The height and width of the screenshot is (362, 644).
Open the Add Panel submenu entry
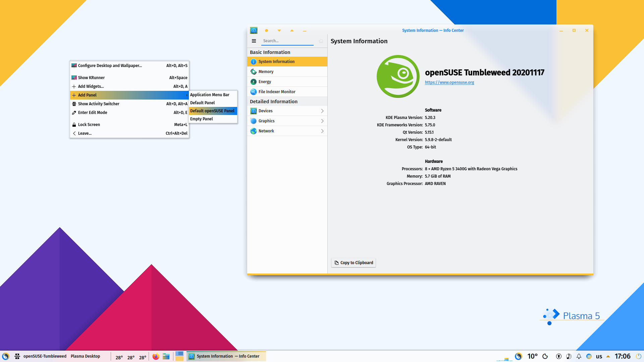click(129, 95)
